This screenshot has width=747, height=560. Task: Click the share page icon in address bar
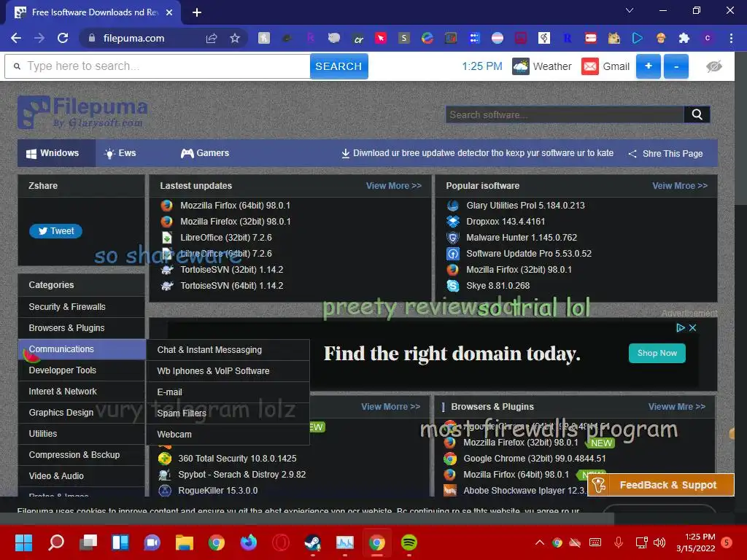(x=212, y=38)
